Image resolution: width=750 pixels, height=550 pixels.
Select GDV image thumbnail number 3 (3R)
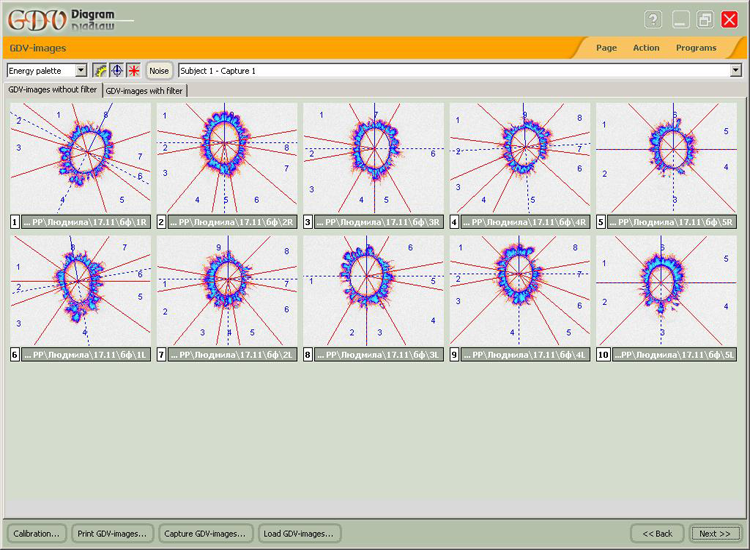coord(374,158)
